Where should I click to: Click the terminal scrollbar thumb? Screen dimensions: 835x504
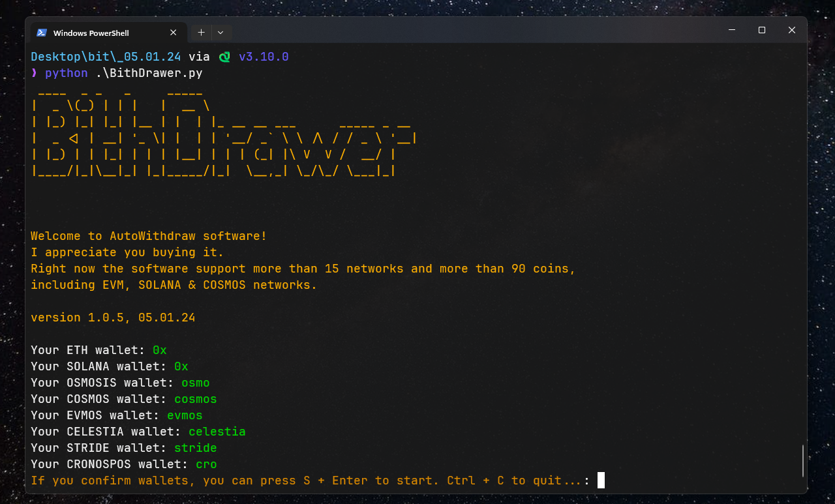pos(803,461)
